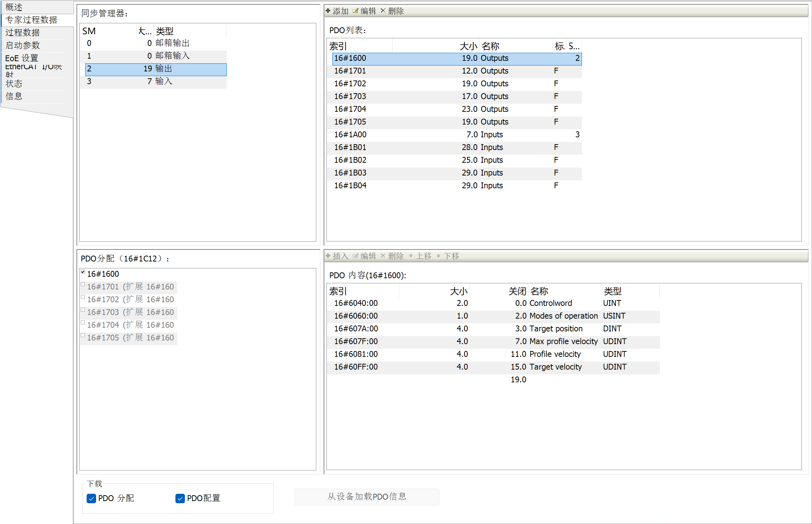Click the 大小 header in PDO list
Viewport: 812px width, 524px height.
(x=436, y=46)
